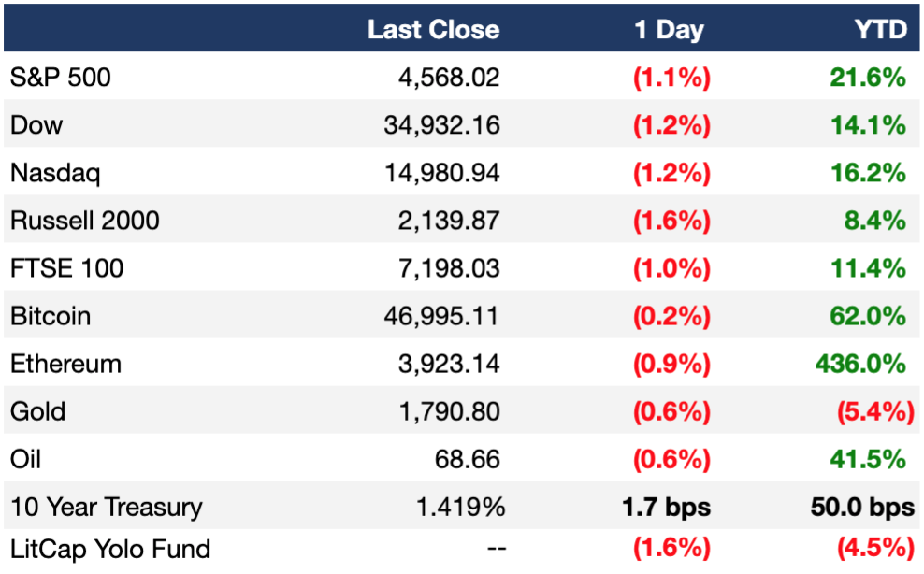Select FTSE 100 last close 7,198.03
Screen dimensions: 924x574
(x=449, y=268)
